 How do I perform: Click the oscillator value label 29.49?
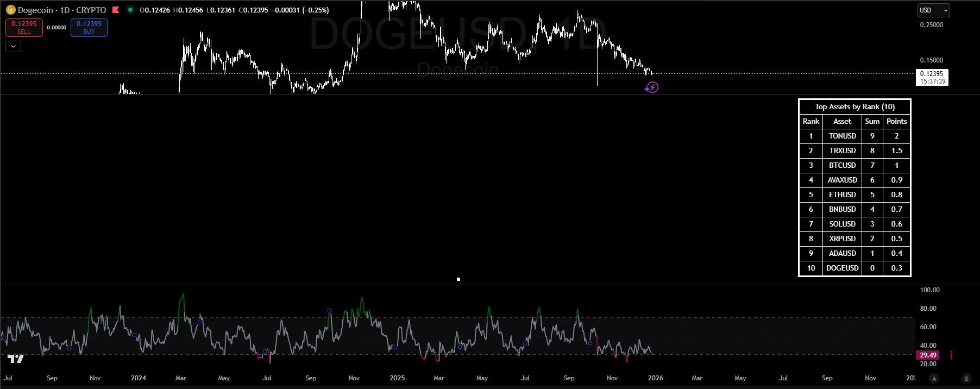(928, 355)
